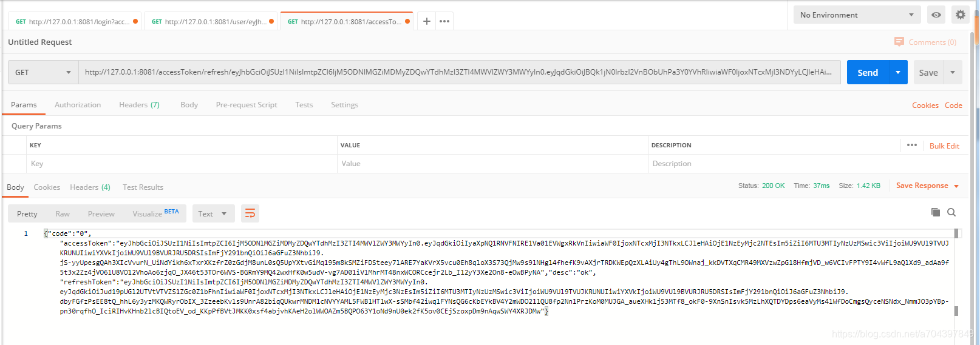Switch response view to Visualize BETA
The image size is (980, 345).
click(155, 213)
